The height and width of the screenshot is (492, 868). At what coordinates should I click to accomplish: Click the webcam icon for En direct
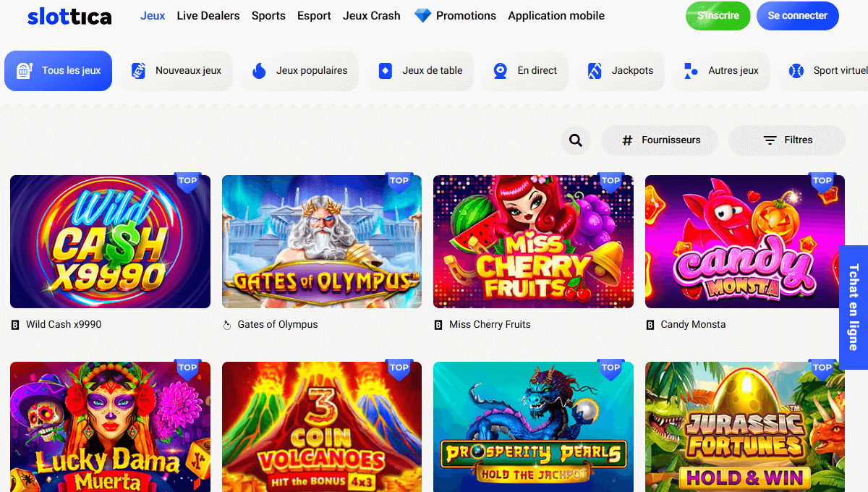pyautogui.click(x=501, y=71)
